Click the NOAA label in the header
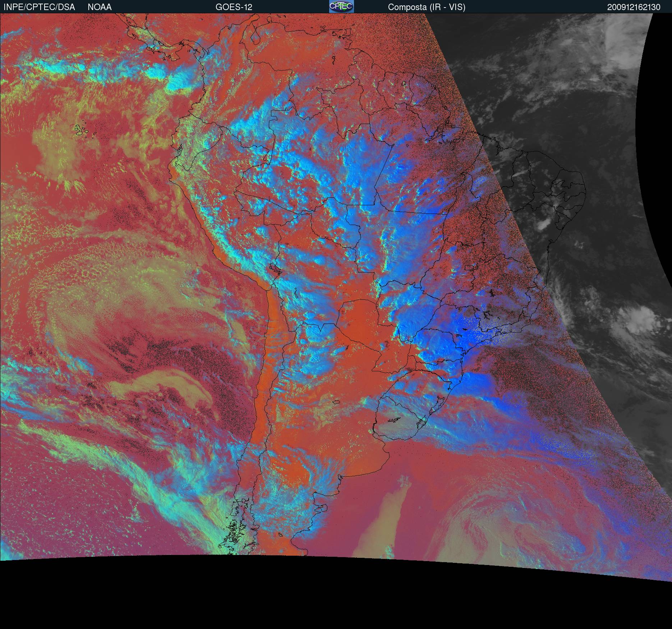This screenshot has width=672, height=629. click(x=100, y=7)
